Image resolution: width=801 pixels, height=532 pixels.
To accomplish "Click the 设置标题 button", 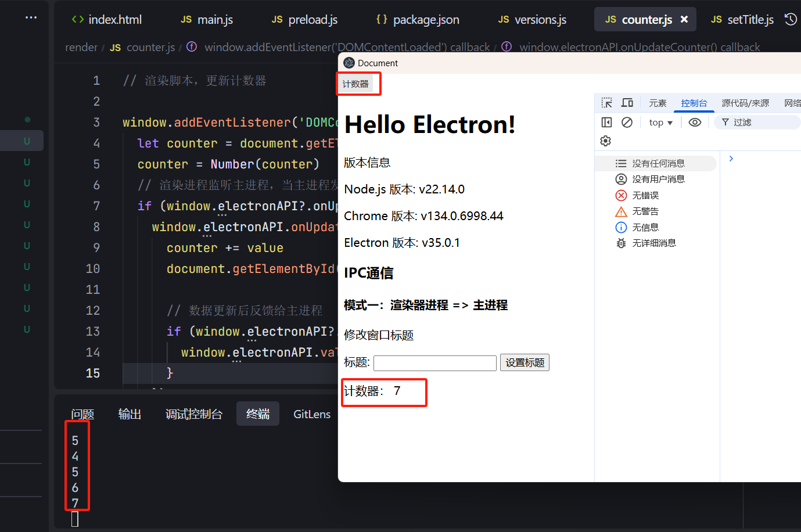I will tap(525, 362).
